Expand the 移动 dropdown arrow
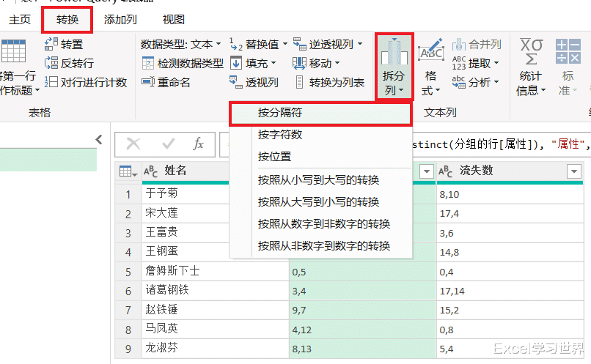The height and width of the screenshot is (364, 591). pyautogui.click(x=337, y=63)
